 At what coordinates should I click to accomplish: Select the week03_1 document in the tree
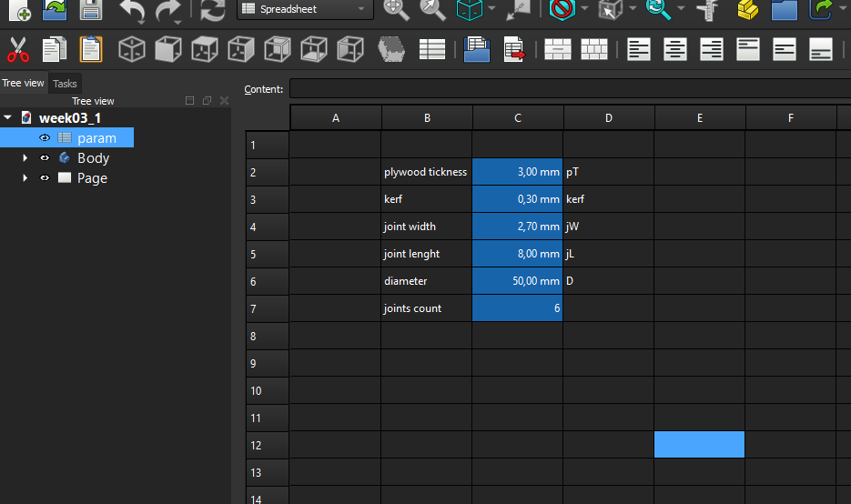(x=70, y=117)
